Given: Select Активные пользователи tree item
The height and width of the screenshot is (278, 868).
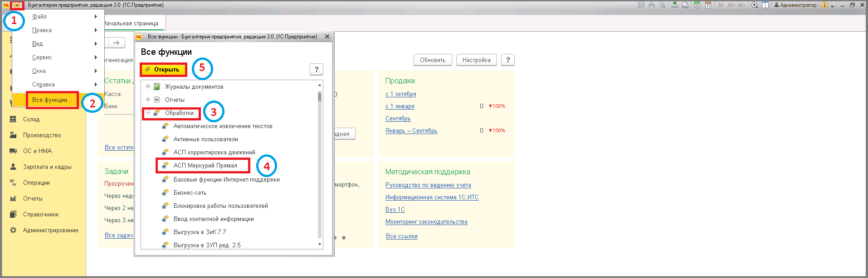Looking at the screenshot, I should 206,139.
